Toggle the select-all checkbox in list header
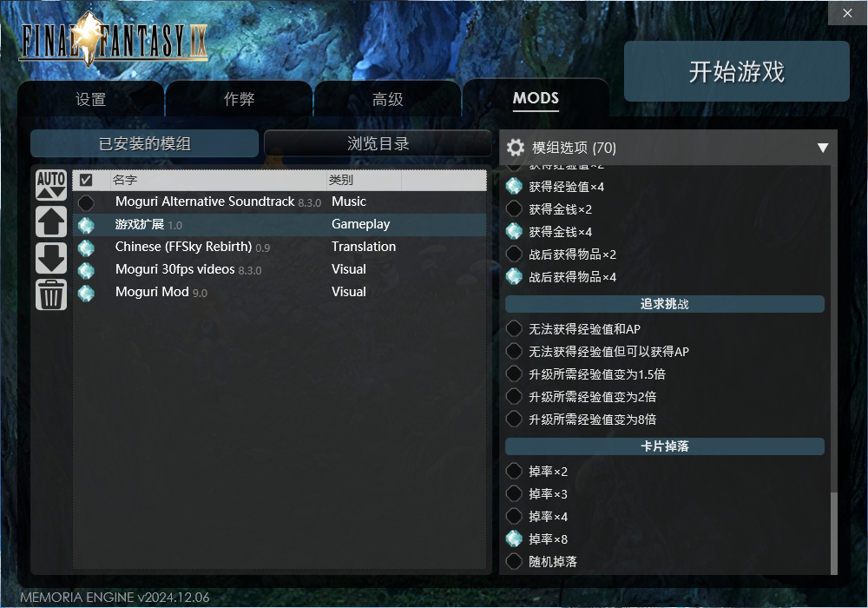This screenshot has height=608, width=868. tap(86, 180)
